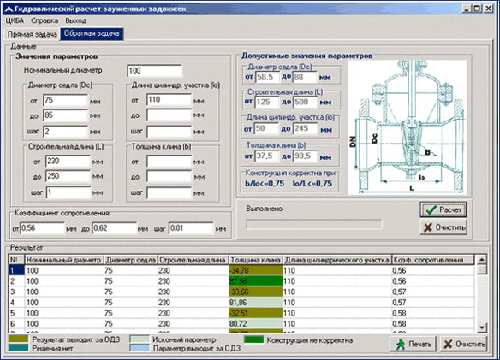Click the Очистить button beside Печать
This screenshot has height=360, width=500.
[463, 344]
